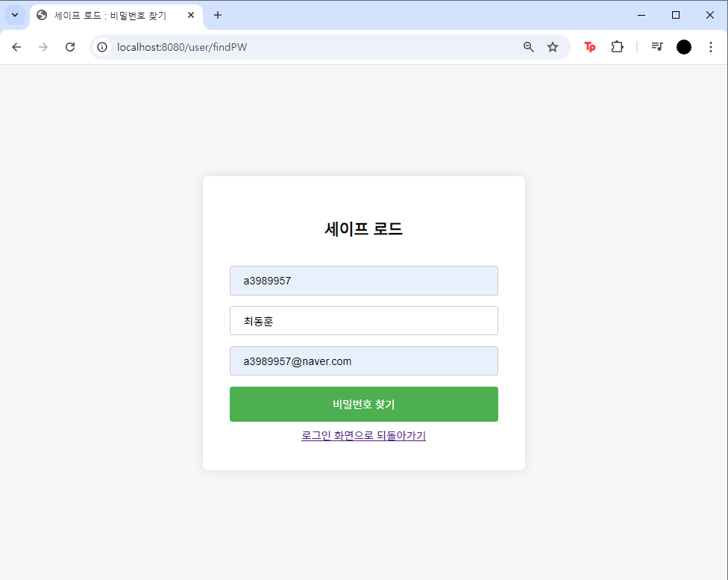Open the red Tp extension icon
The image size is (728, 580).
[x=590, y=47]
